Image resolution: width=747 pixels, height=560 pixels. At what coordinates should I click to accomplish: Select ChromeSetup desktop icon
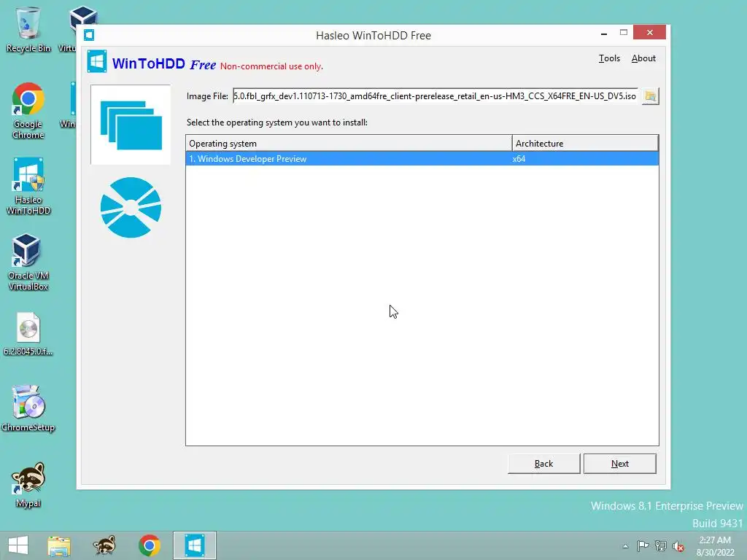[28, 408]
